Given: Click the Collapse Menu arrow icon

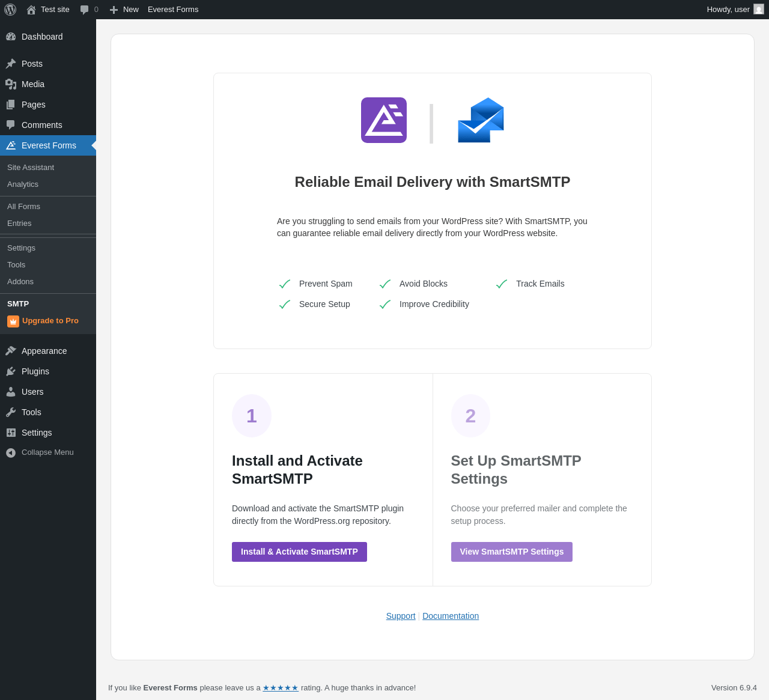Looking at the screenshot, I should coord(11,452).
